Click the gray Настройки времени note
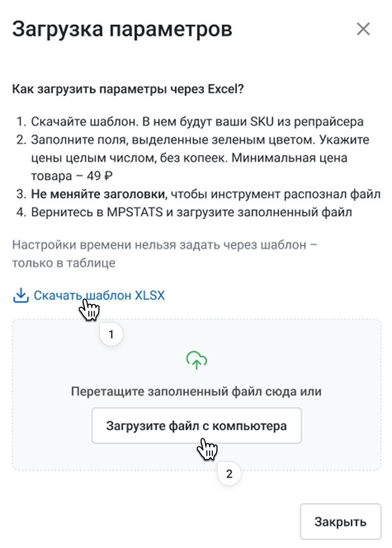The height and width of the screenshot is (548, 392). 164,245
